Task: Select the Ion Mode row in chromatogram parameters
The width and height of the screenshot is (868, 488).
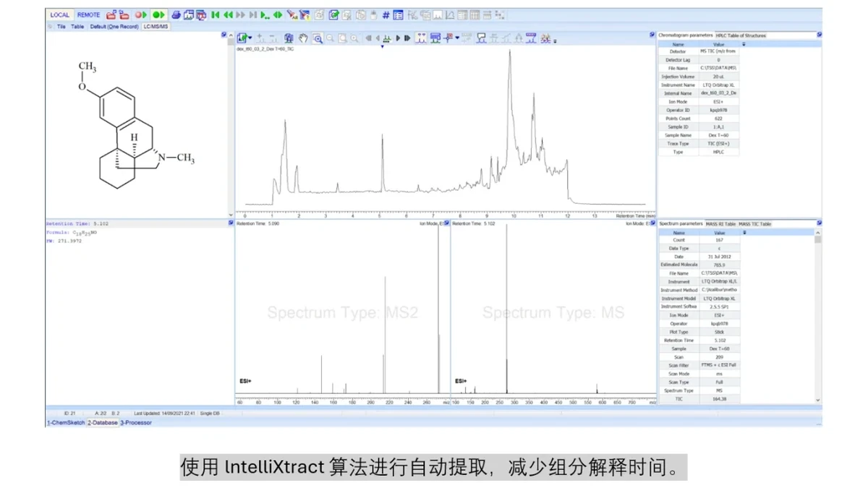Action: 699,101
